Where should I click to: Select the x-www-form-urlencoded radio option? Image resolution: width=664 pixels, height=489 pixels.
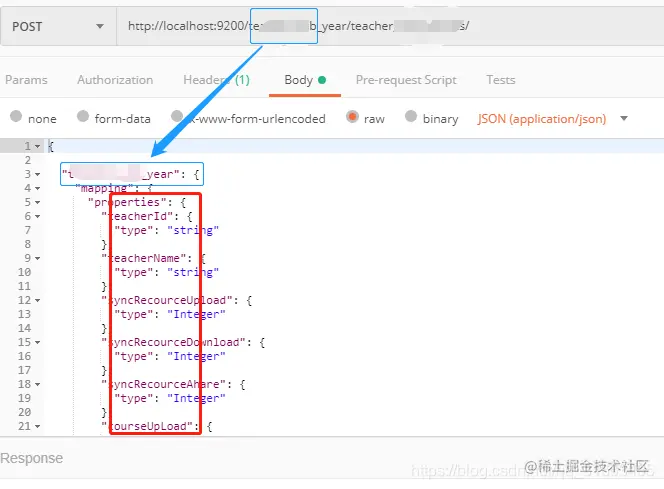tap(177, 116)
